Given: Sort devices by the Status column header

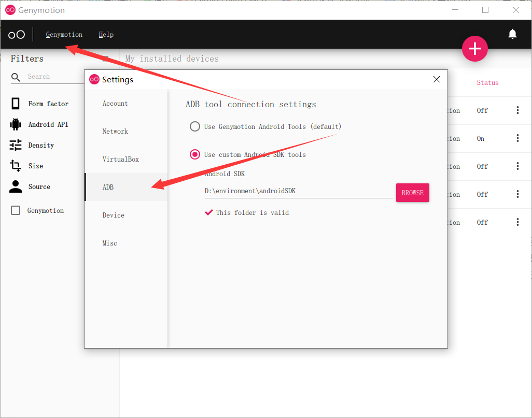Looking at the screenshot, I should [x=487, y=83].
